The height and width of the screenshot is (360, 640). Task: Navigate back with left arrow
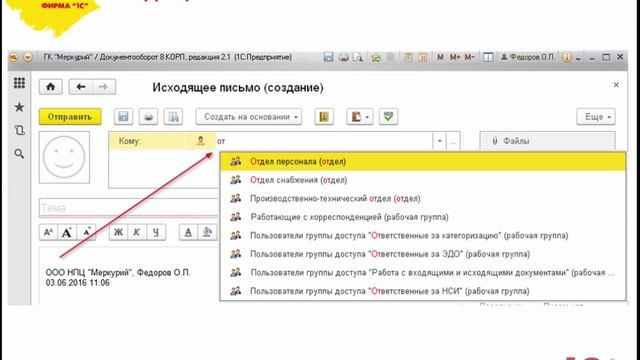80,87
